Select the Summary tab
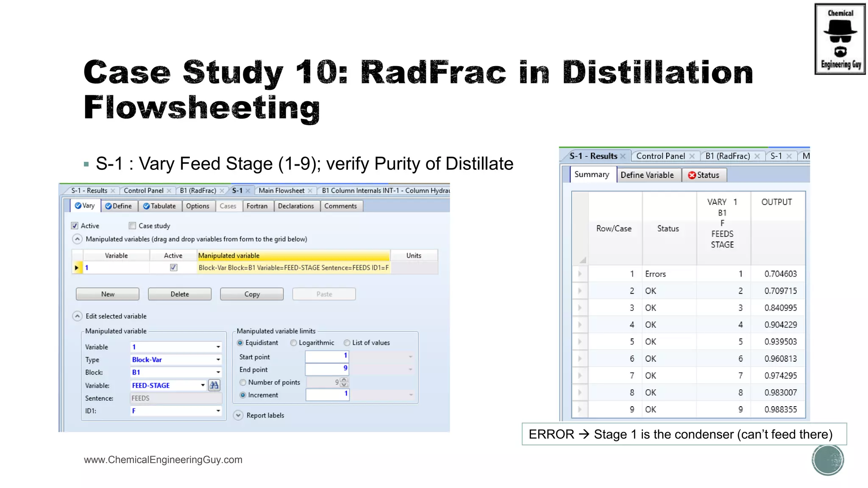The width and height of the screenshot is (868, 488). coord(592,175)
